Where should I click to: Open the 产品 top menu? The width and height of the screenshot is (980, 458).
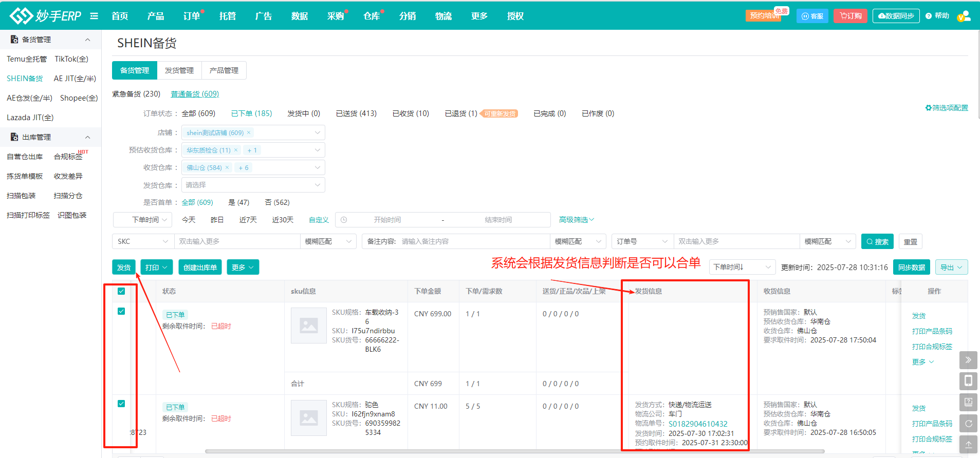(x=156, y=16)
